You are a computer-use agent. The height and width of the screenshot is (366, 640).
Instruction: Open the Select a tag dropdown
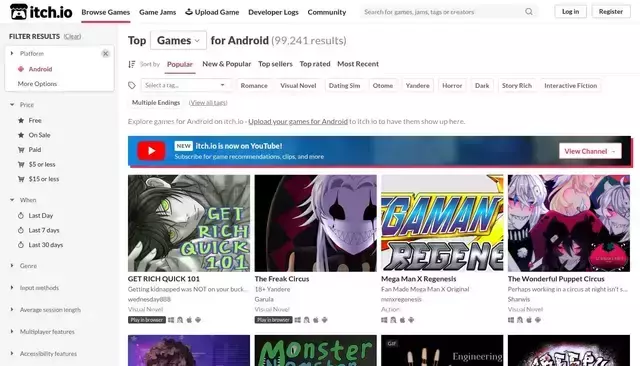[185, 85]
